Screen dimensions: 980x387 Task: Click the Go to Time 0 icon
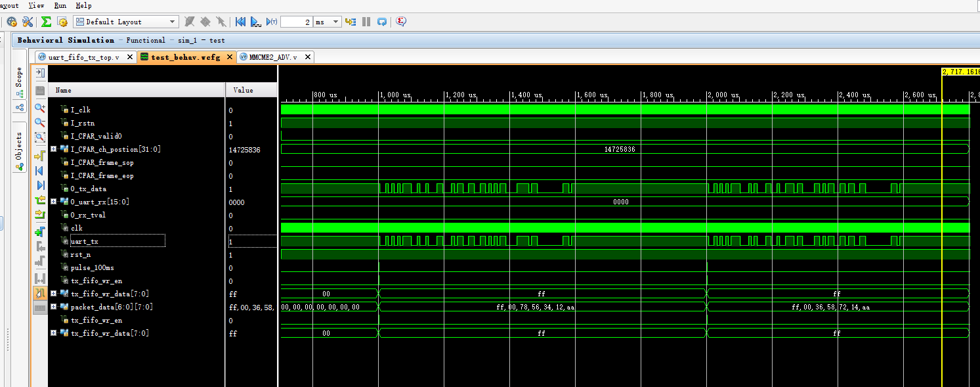[40, 171]
